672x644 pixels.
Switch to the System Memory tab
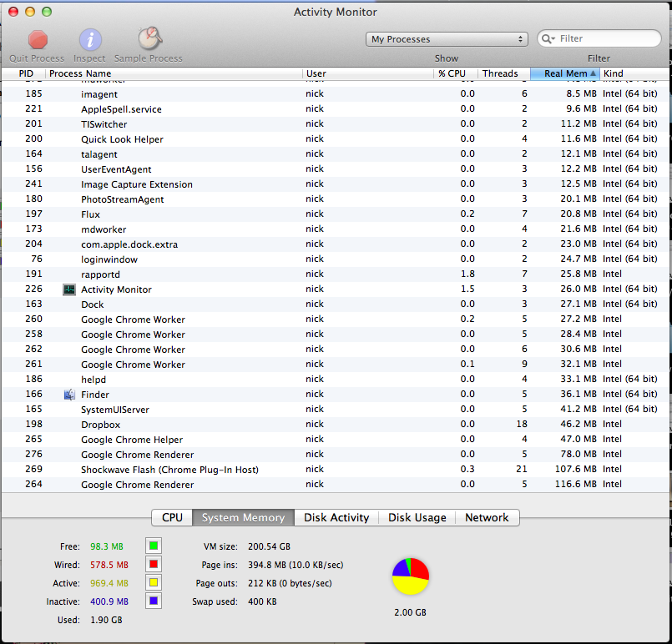point(243,517)
